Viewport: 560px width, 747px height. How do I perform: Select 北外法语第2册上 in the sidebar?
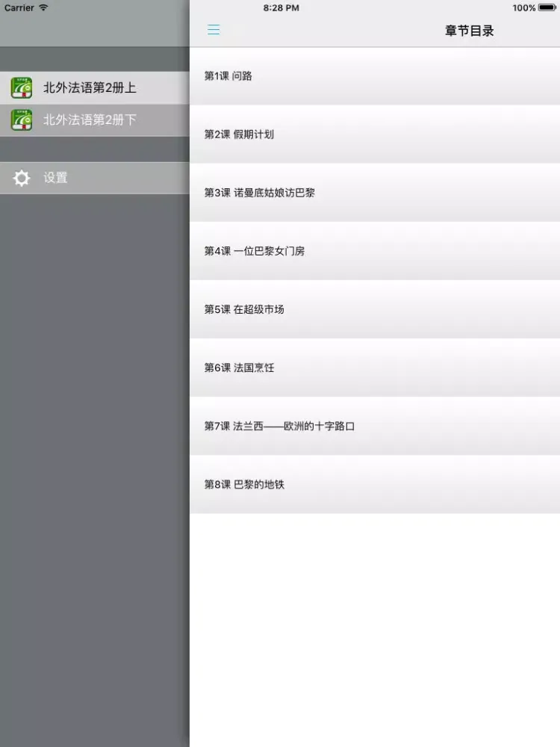(x=95, y=87)
